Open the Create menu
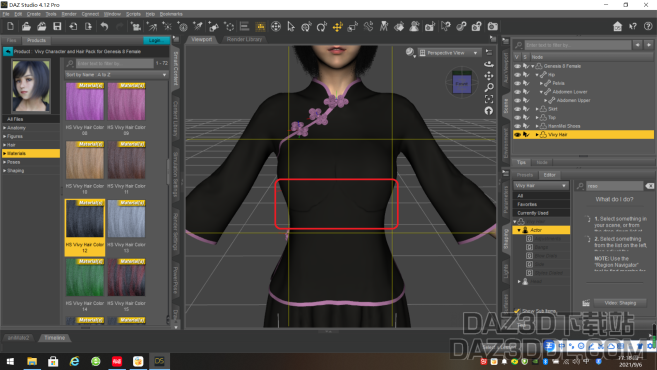Viewport: 657px width, 370px height. click(x=34, y=14)
